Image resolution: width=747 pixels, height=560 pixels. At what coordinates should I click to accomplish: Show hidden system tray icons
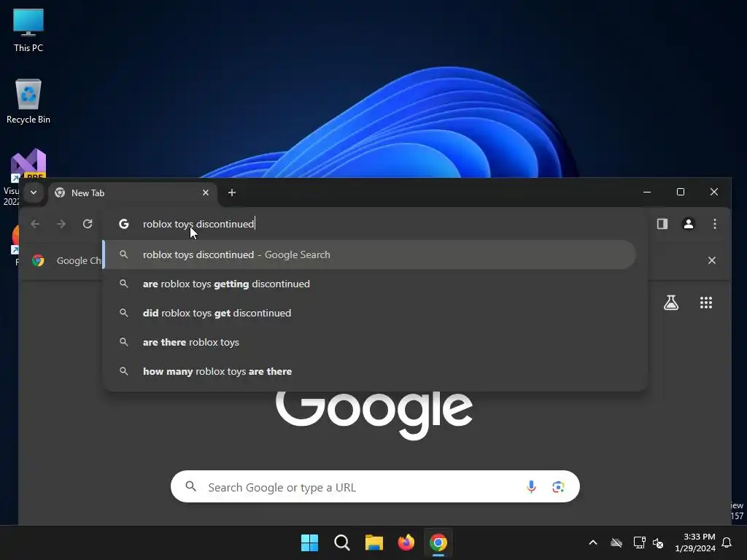tap(593, 542)
